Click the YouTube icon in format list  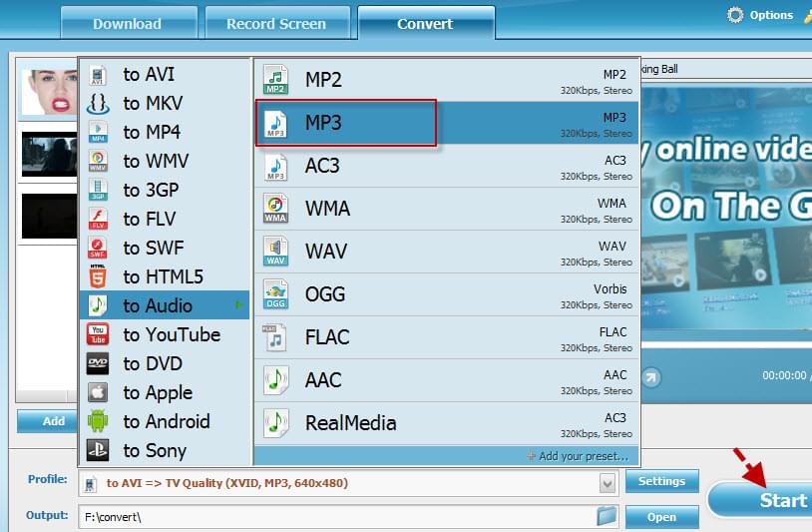click(98, 334)
